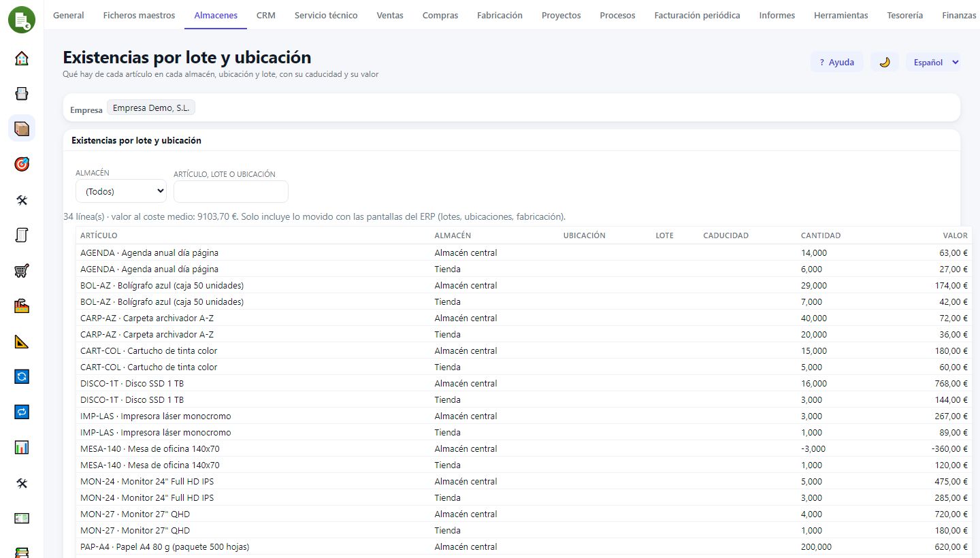This screenshot has width=980, height=558.
Task: Click the negative quantity '-3,000' cell
Action: coord(813,448)
